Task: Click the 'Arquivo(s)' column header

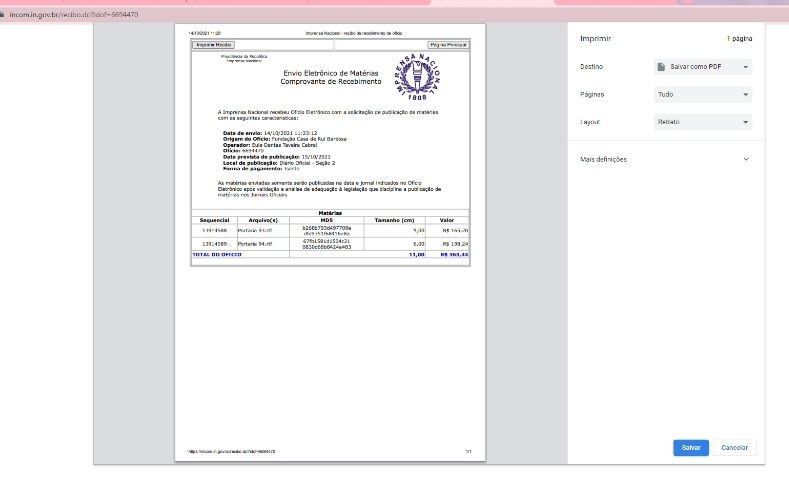Action: [x=263, y=220]
